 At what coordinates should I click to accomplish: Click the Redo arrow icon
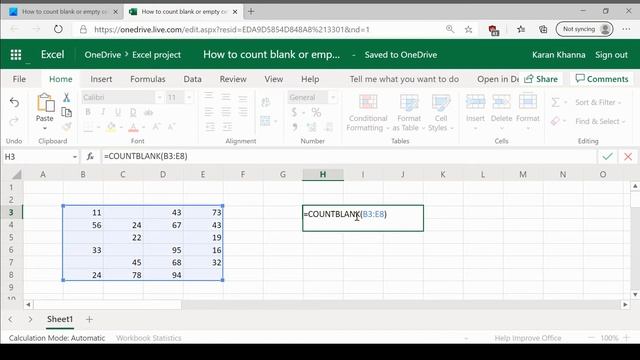pyautogui.click(x=14, y=121)
